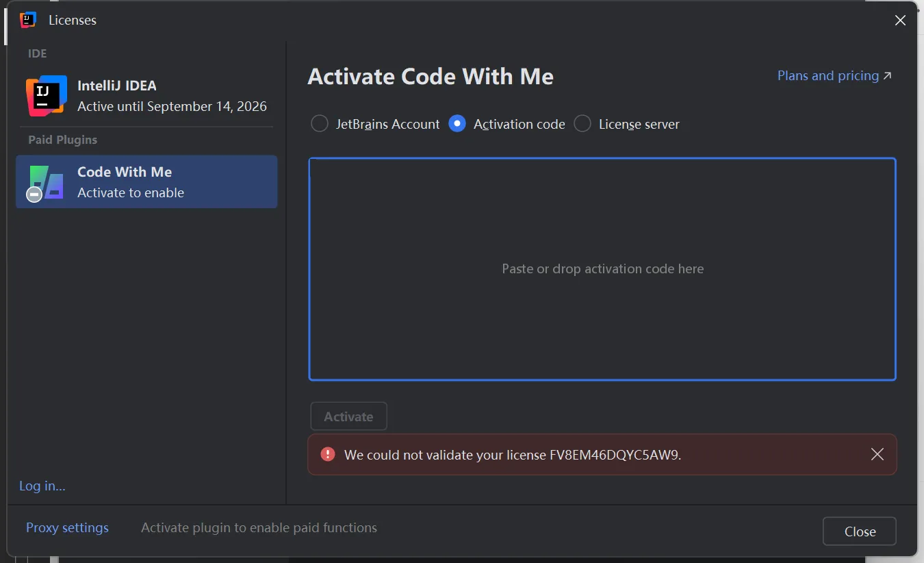Choose the Activation code radio button
Image resolution: width=924 pixels, height=563 pixels.
(x=457, y=124)
